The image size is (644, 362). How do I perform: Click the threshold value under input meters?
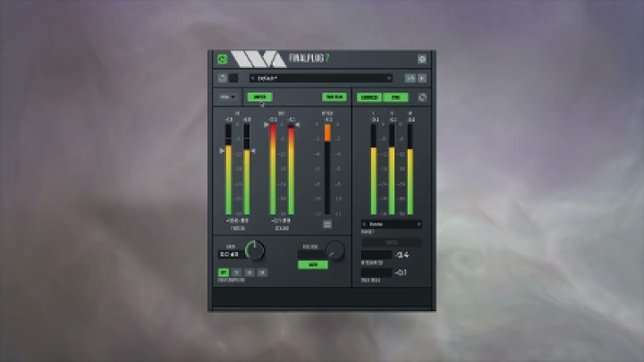(237, 221)
